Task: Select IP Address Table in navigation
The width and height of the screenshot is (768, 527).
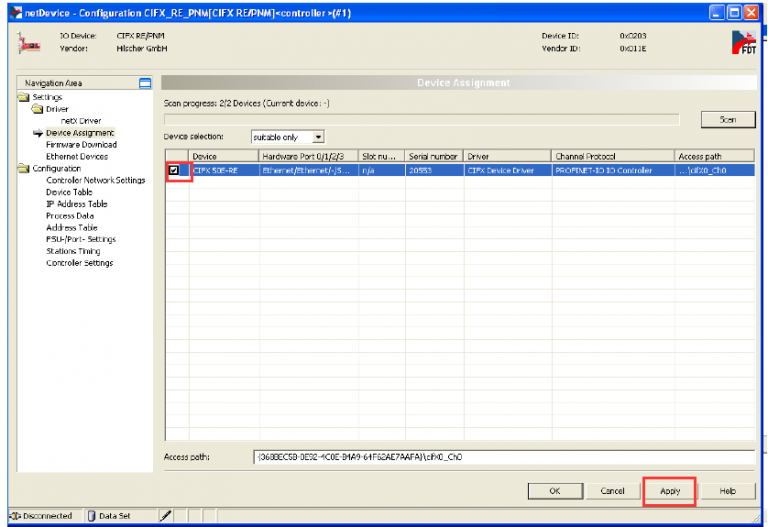Action: 76,204
